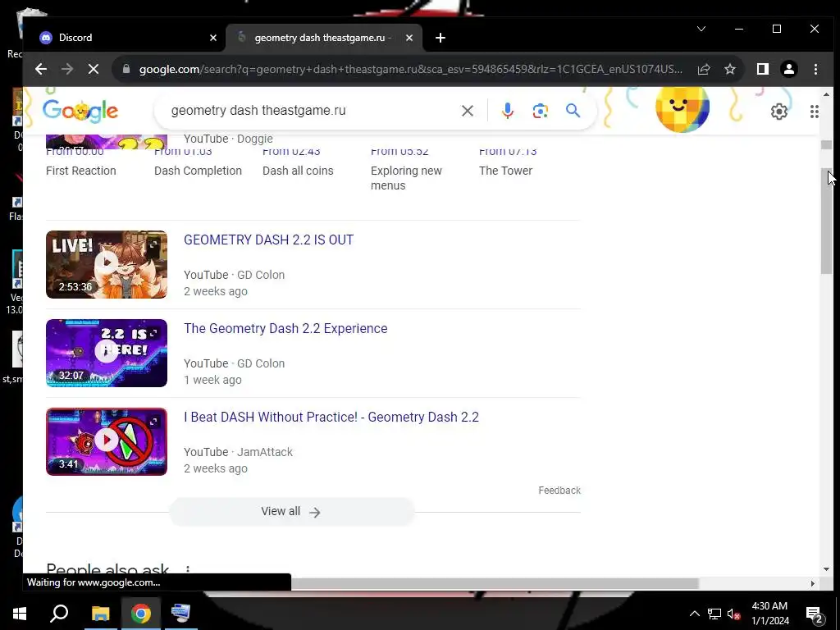Click horizontal scrollbar right arrow
This screenshot has height=630, width=840.
click(x=812, y=583)
